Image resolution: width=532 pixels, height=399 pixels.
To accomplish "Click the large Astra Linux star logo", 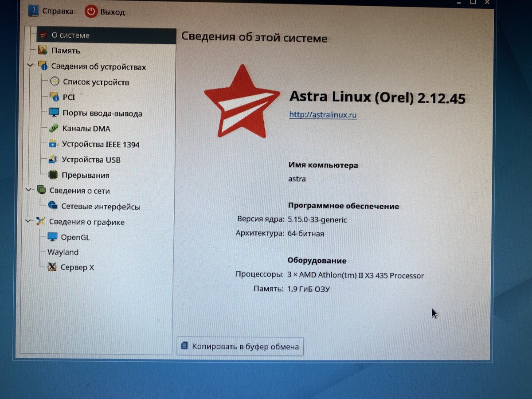I will [242, 102].
